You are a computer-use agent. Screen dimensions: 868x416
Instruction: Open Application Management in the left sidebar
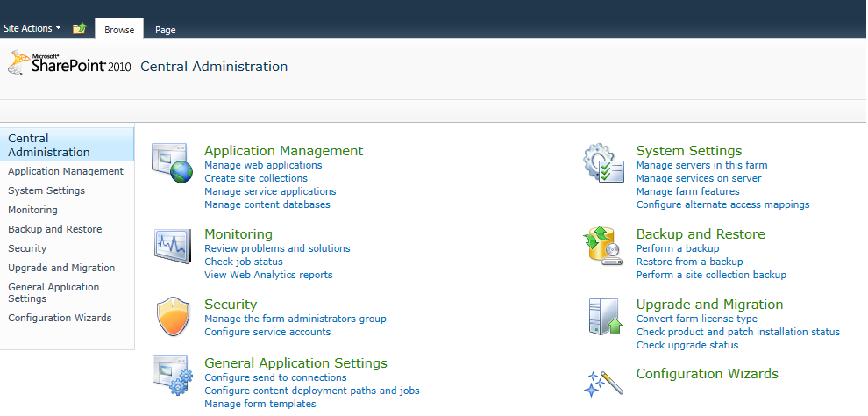pos(66,171)
